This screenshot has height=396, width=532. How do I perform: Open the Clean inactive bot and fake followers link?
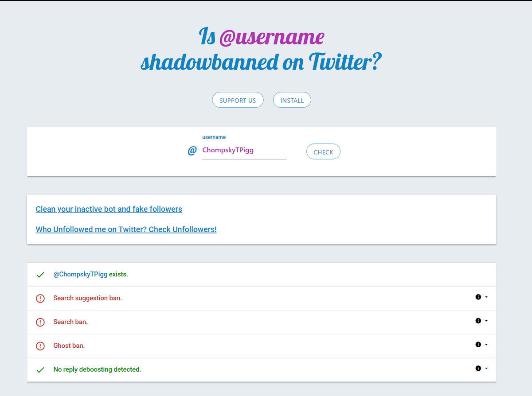tap(109, 209)
